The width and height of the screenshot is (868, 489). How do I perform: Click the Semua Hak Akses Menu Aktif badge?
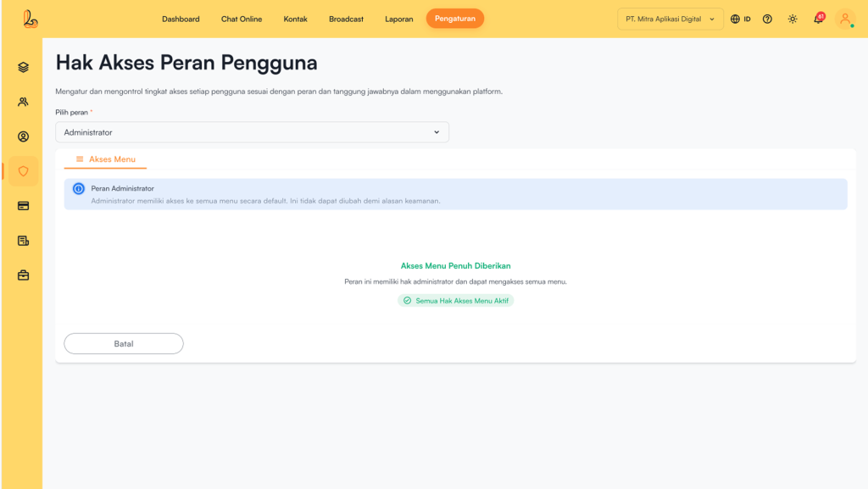[x=456, y=301]
